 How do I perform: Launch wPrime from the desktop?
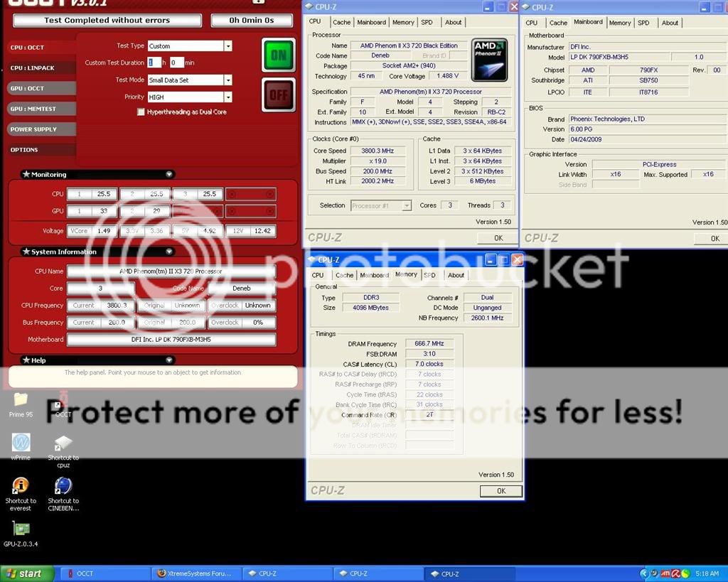[x=21, y=446]
